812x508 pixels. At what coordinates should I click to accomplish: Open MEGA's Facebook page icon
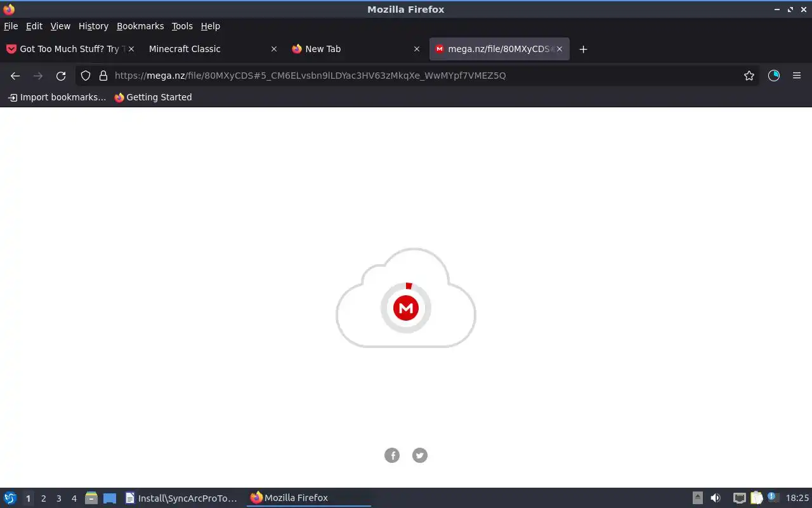pos(392,455)
